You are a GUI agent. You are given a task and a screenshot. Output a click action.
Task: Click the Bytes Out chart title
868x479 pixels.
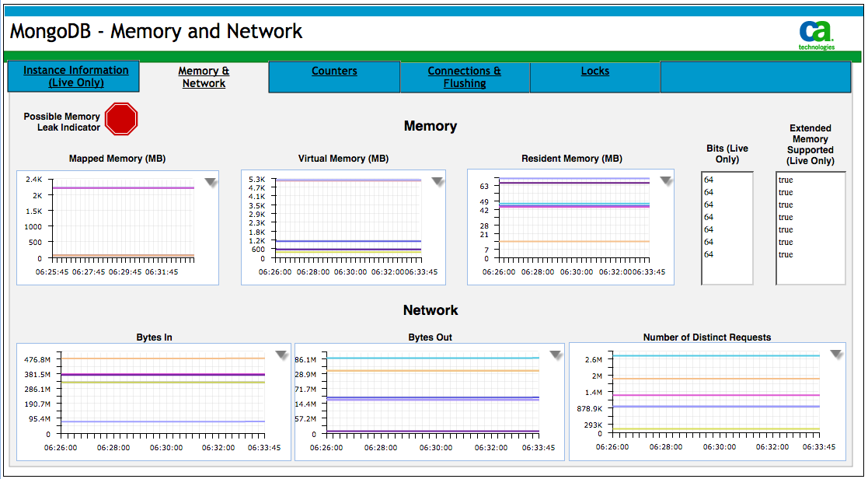[431, 337]
